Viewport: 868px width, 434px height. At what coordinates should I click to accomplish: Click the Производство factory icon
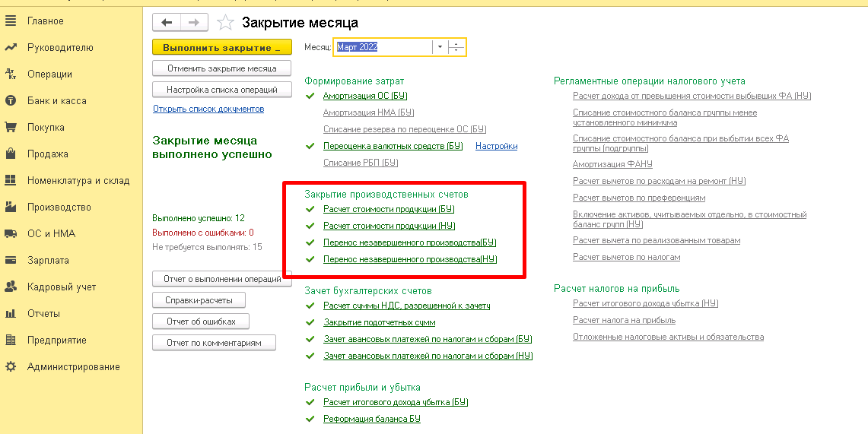11,207
